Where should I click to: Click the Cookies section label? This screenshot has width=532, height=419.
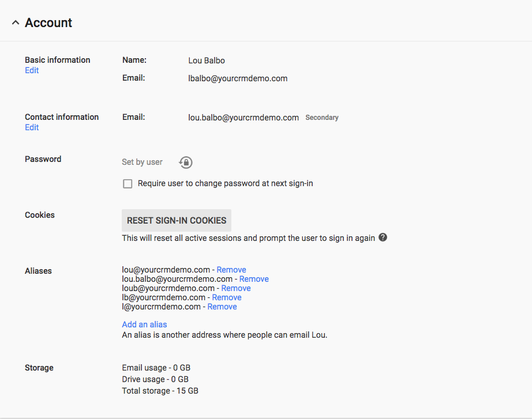(40, 215)
